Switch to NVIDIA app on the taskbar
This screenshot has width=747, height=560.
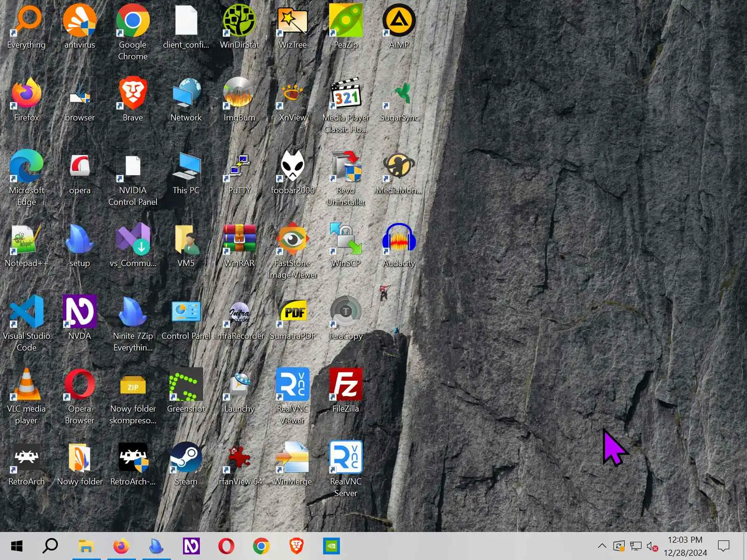331,546
